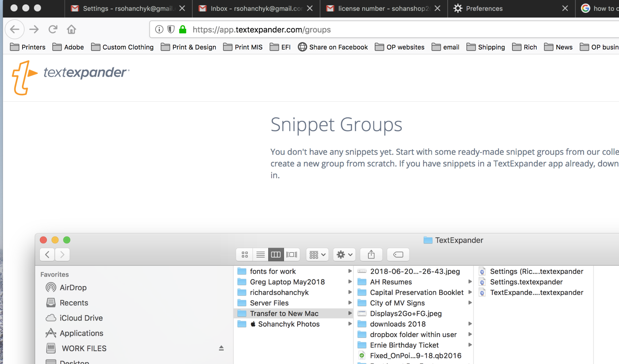Viewport: 619px width, 364px height.
Task: Close the Inbox Gmail tab
Action: [310, 8]
